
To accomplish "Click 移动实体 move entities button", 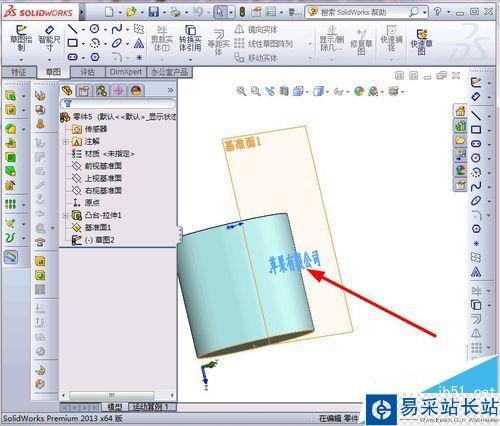I will pyautogui.click(x=256, y=58).
